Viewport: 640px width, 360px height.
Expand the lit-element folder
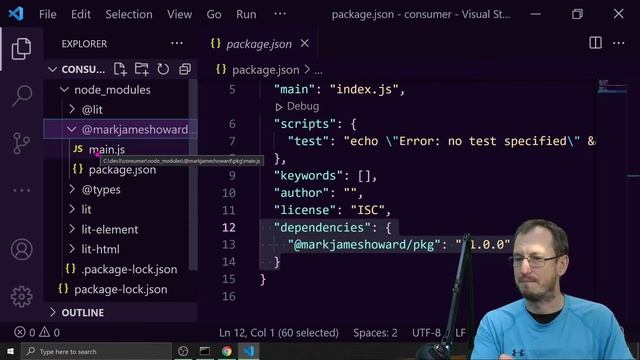point(72,229)
